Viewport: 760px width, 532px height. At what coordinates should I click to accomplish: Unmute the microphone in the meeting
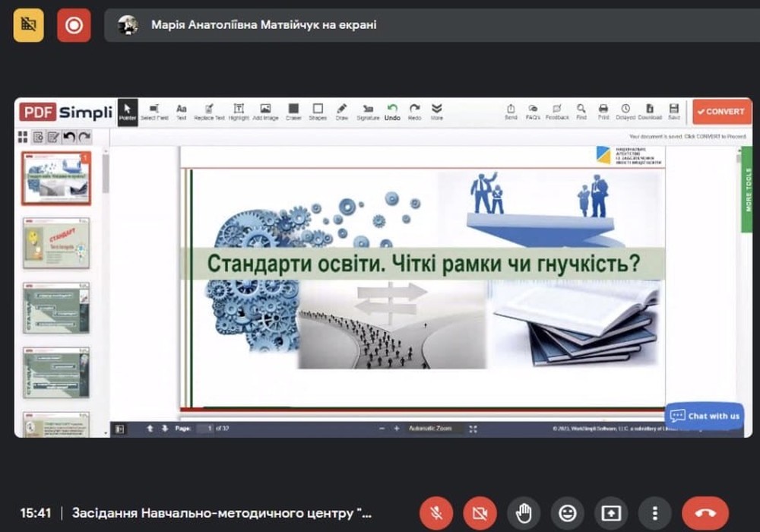(x=436, y=514)
